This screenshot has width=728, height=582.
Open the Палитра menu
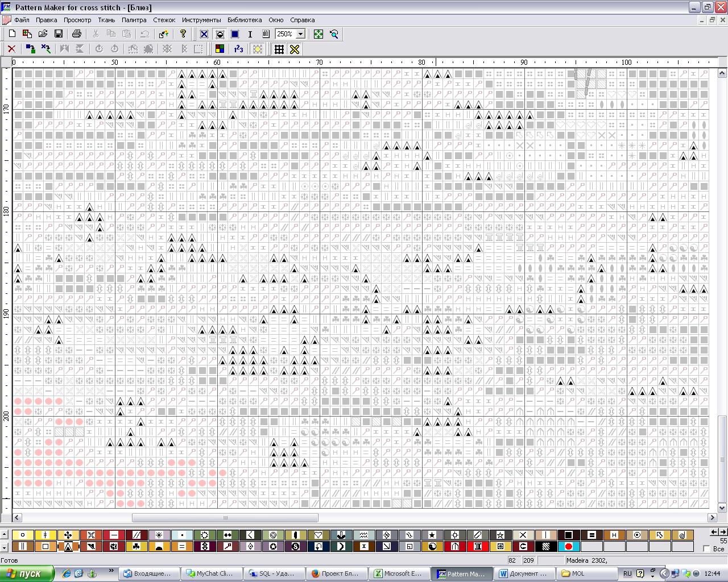point(134,20)
